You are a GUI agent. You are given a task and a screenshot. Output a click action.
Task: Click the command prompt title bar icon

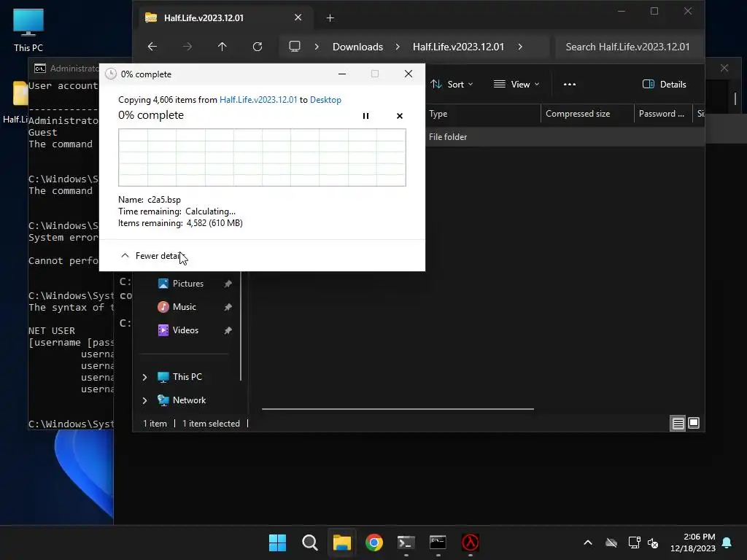click(x=40, y=69)
